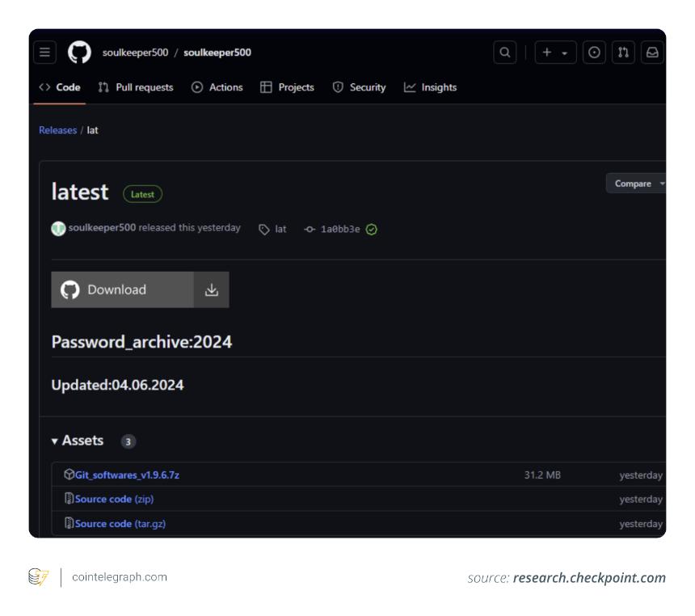Open the search magnifier button

505,53
